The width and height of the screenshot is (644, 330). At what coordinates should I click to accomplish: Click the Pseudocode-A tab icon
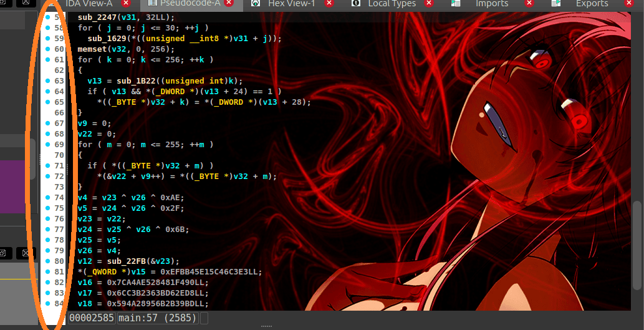click(152, 3)
